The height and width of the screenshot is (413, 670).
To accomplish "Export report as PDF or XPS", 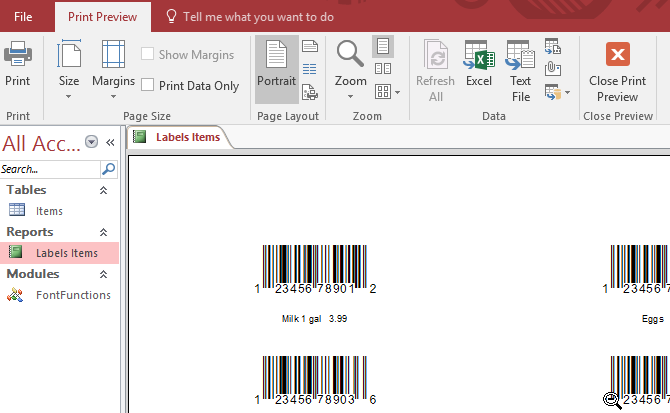I will pyautogui.click(x=552, y=46).
